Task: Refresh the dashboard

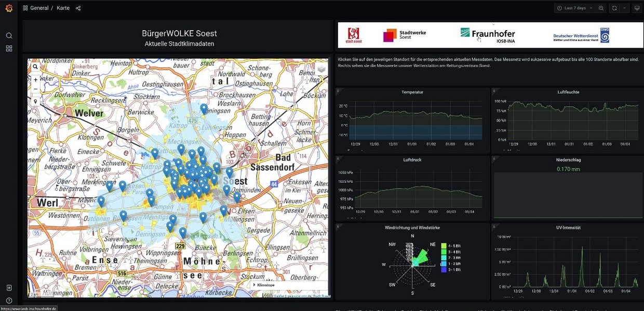Action: coord(614,8)
